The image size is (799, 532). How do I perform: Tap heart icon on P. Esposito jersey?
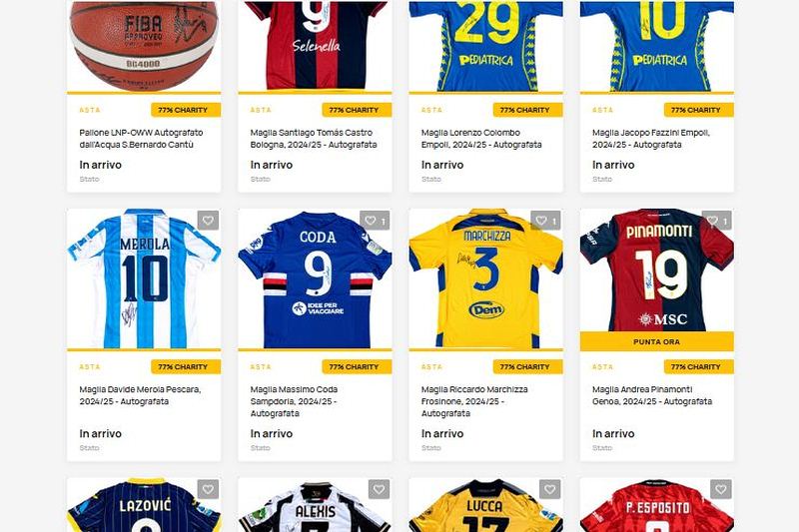point(721,489)
